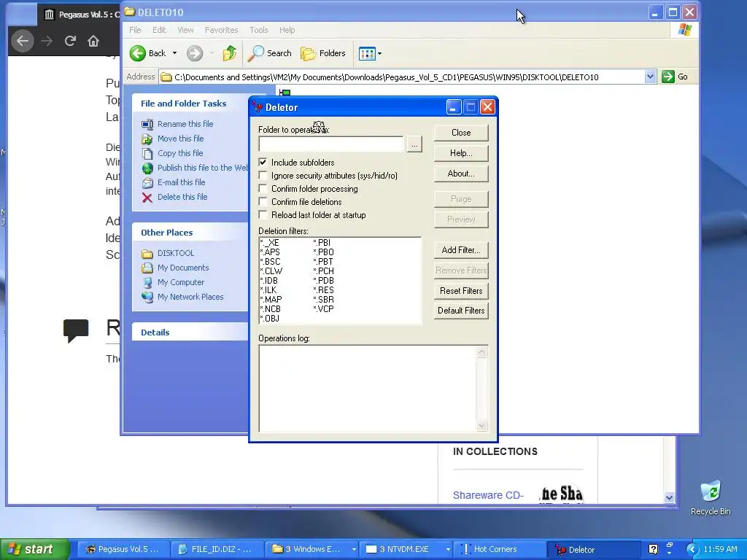Open the 3 Windows Explorer taskbar group
This screenshot has height=560, width=747.
pyautogui.click(x=312, y=550)
